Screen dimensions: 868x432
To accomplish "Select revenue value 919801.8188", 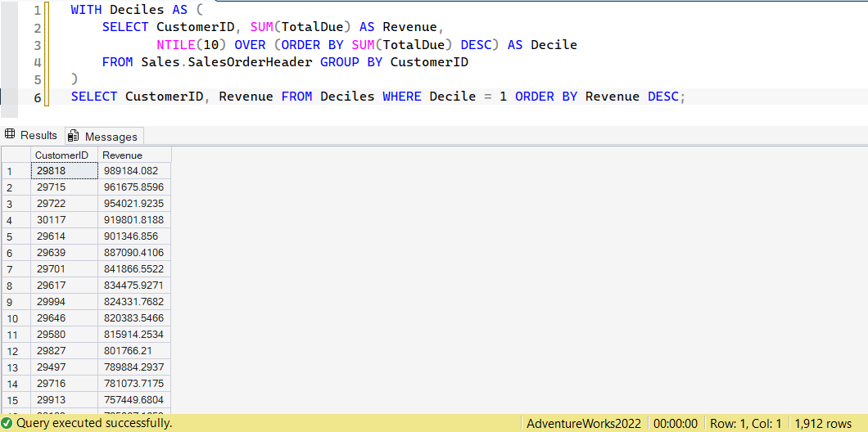I will point(134,220).
